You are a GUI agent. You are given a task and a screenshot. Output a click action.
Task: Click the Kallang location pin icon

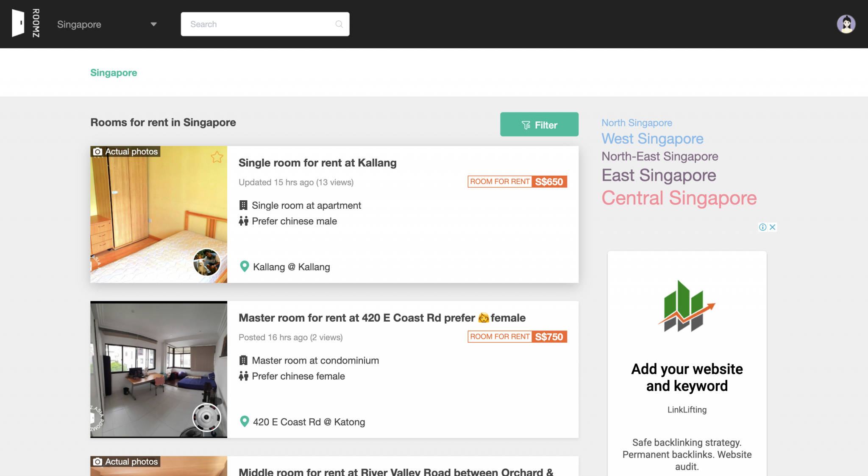244,266
